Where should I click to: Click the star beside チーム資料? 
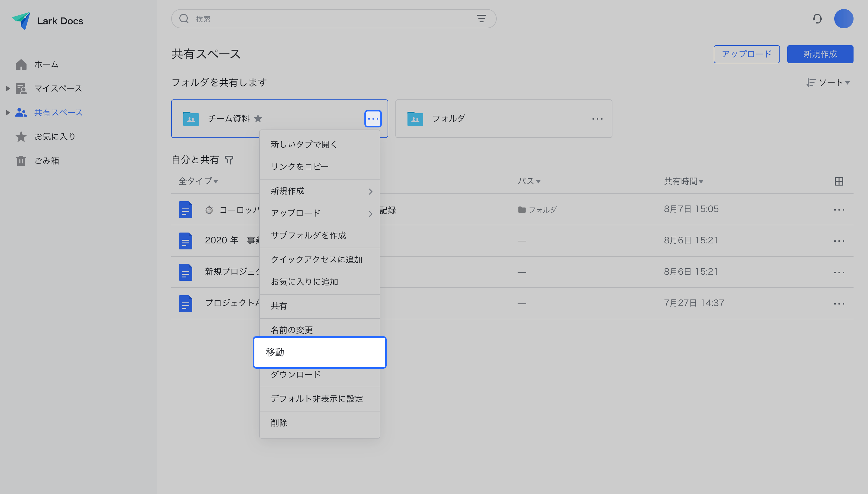click(258, 118)
